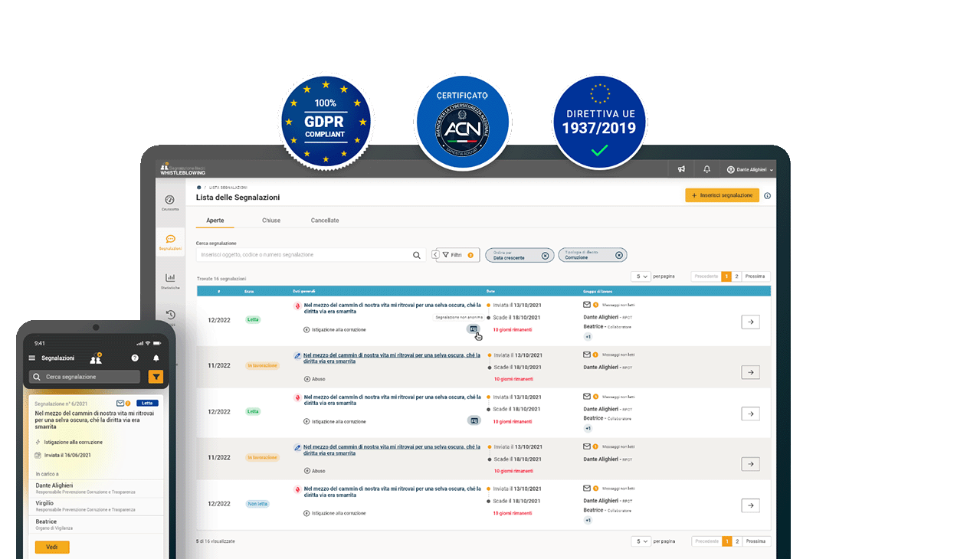Tap the help question mark on phone
Viewport: 980px width, 559px height.
pos(135,358)
